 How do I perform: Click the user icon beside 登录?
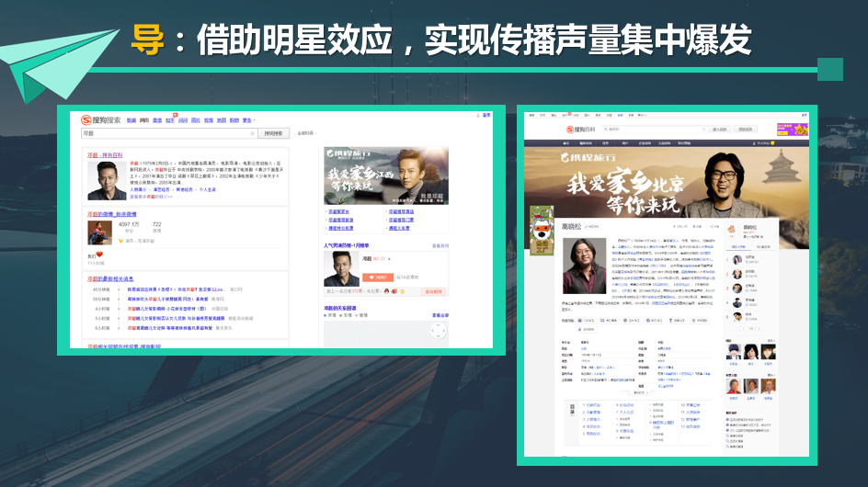(x=478, y=115)
